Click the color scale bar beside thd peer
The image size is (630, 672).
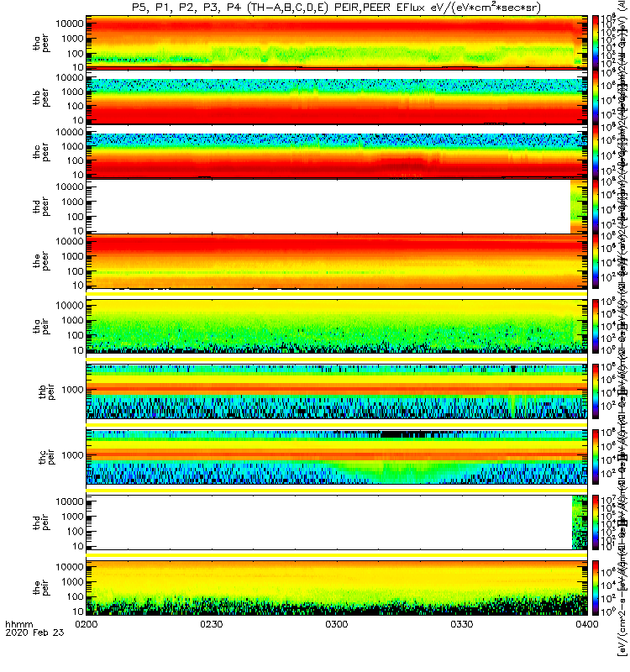(596, 205)
